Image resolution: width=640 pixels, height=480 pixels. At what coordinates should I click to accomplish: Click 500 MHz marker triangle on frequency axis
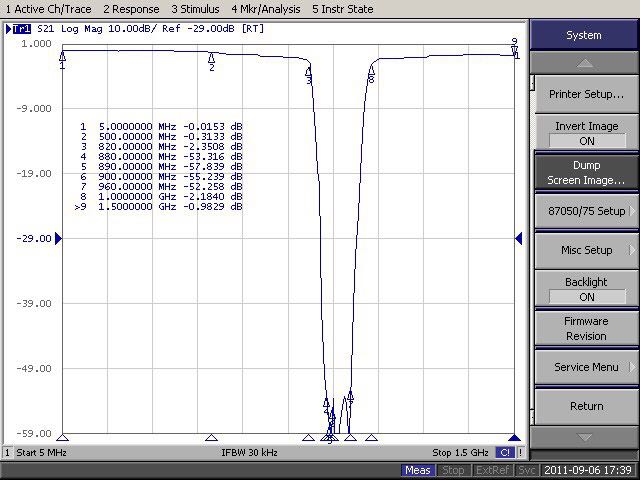click(x=211, y=438)
